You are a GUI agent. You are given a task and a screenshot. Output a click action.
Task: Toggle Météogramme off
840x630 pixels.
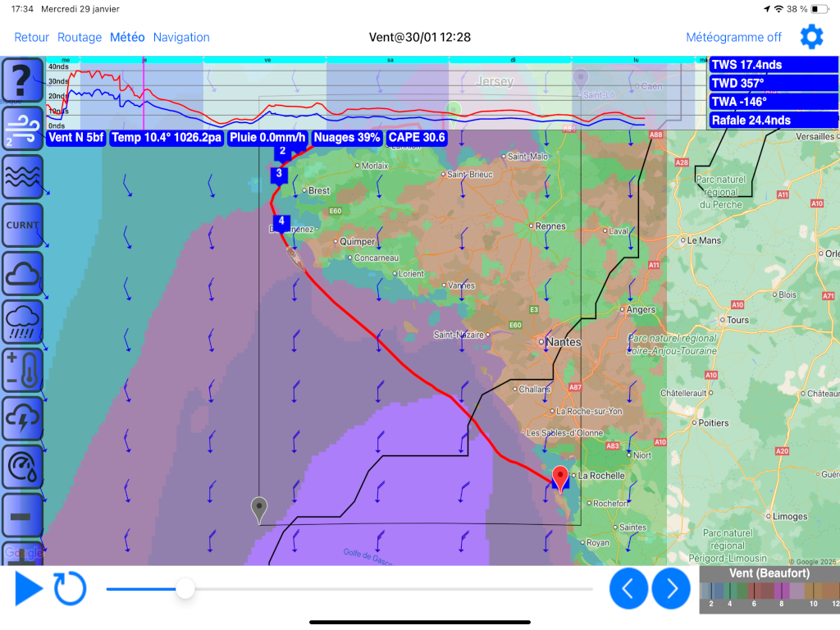tap(733, 37)
